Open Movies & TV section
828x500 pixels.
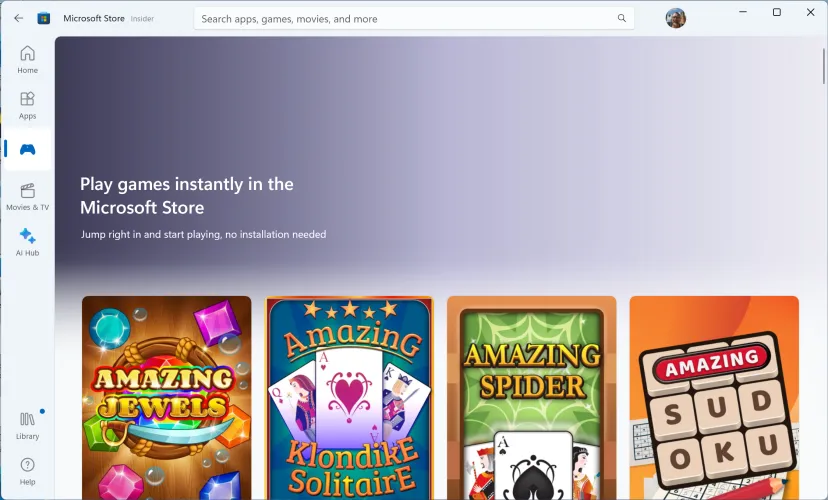pos(27,196)
